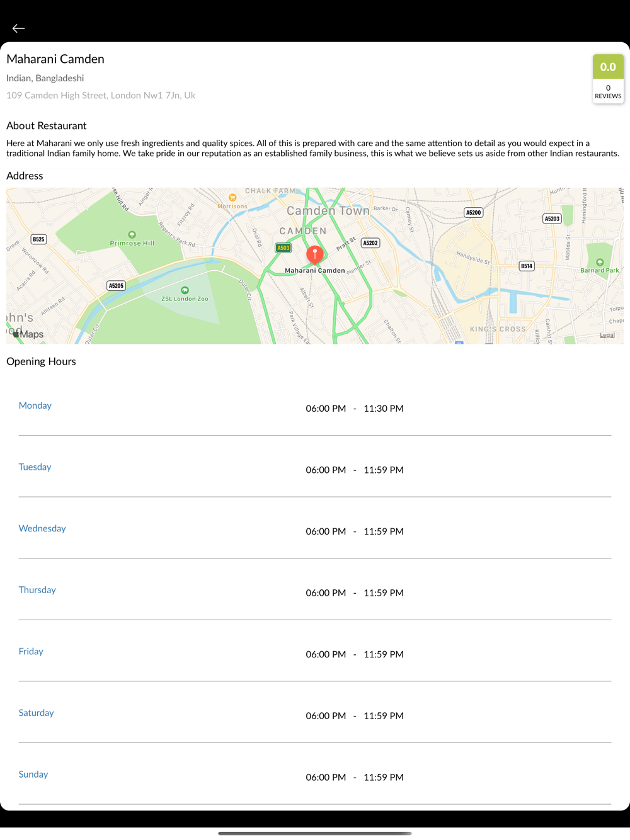
Task: Select Tuesday in opening hours
Action: point(35,467)
